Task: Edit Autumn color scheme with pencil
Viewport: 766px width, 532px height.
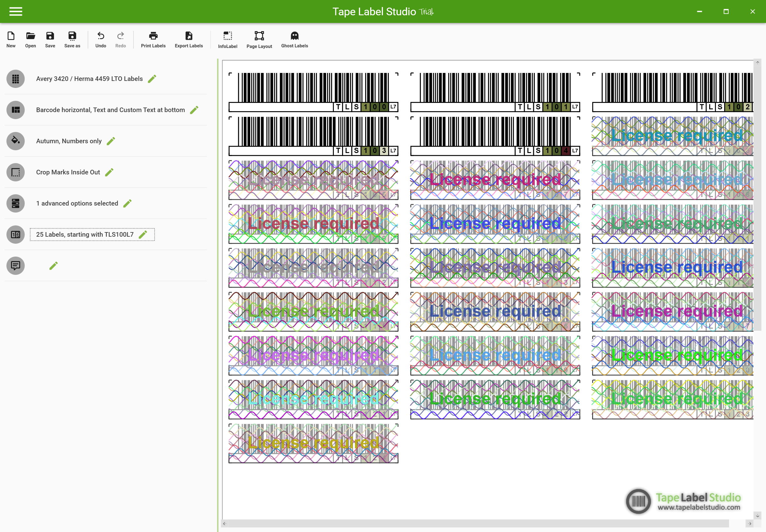Action: [111, 141]
